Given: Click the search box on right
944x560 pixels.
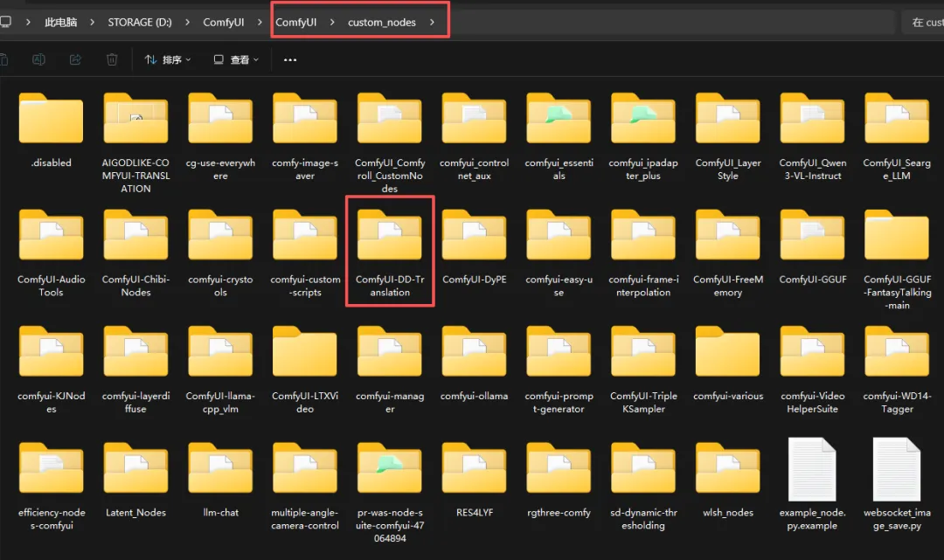Looking at the screenshot, I should click(x=923, y=22).
